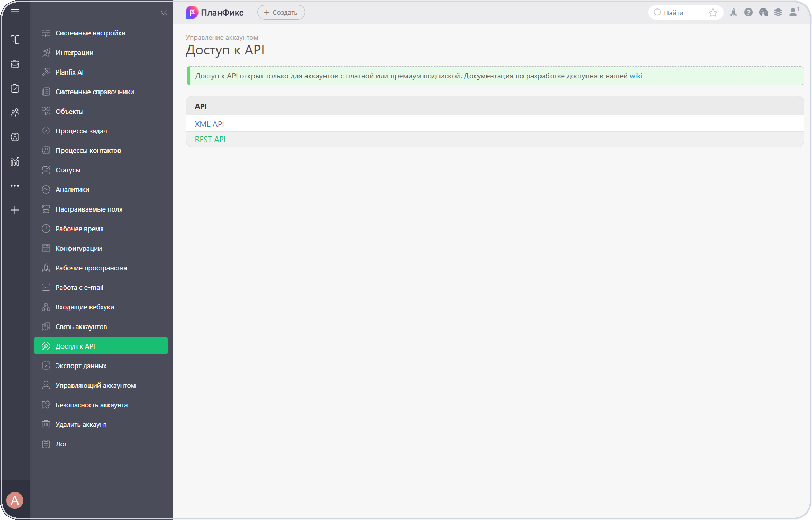Screen dimensions: 812x520
Task: Open the user profile icon with notification
Action: pos(793,12)
